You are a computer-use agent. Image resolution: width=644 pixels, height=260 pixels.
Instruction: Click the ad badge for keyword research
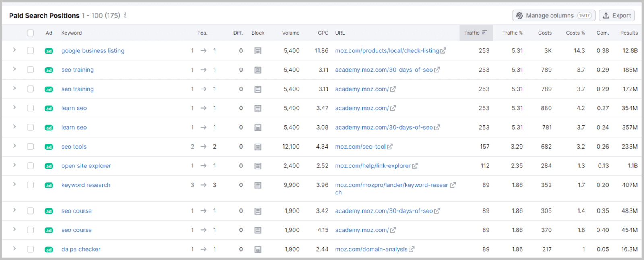(x=49, y=186)
